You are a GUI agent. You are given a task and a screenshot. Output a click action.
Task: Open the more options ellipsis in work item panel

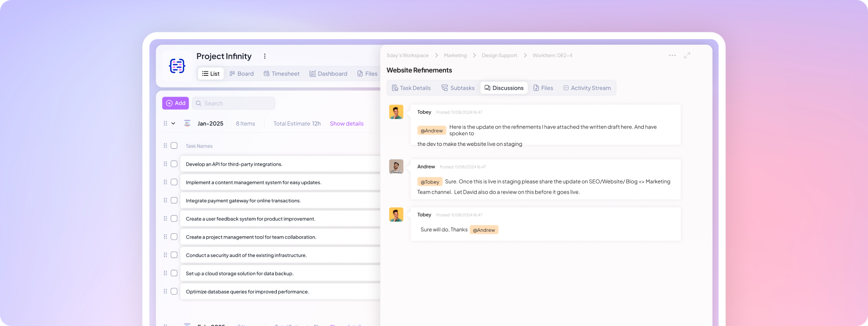tap(672, 56)
